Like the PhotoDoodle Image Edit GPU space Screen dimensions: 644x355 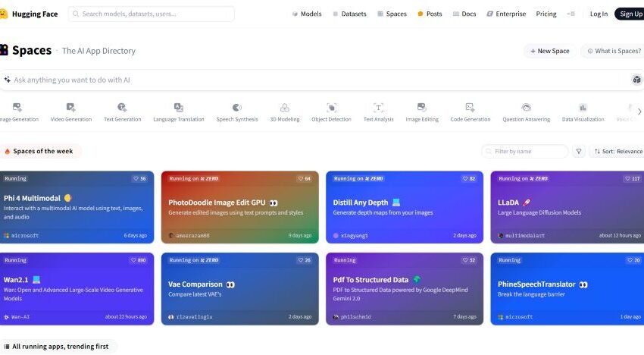pyautogui.click(x=305, y=178)
